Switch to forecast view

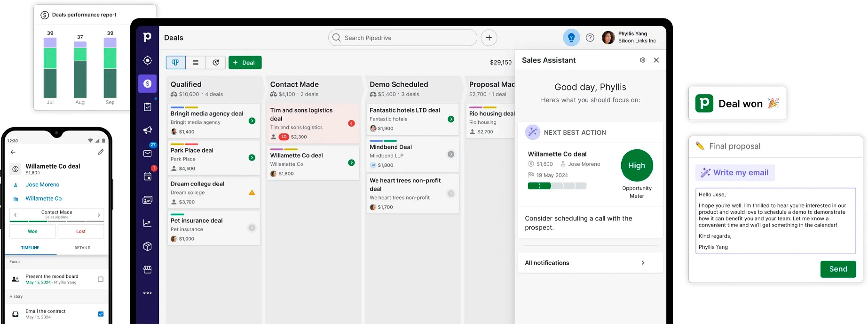(215, 62)
